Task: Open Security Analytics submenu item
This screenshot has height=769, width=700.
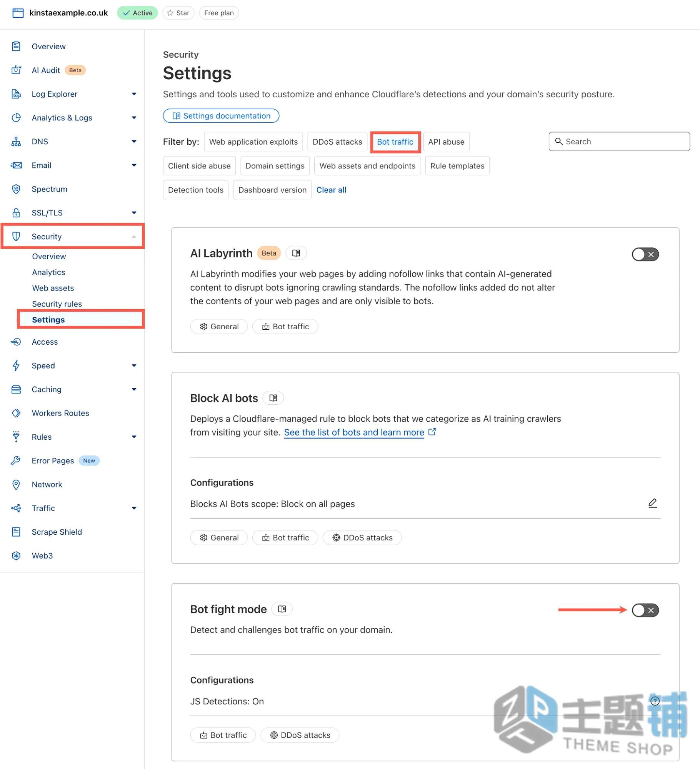Action: click(x=48, y=272)
